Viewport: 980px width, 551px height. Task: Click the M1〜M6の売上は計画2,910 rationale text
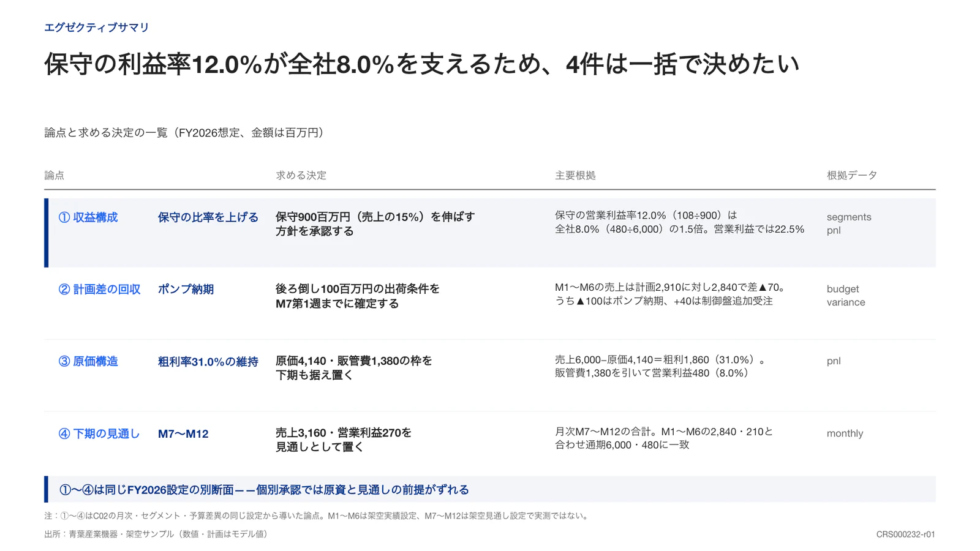671,294
